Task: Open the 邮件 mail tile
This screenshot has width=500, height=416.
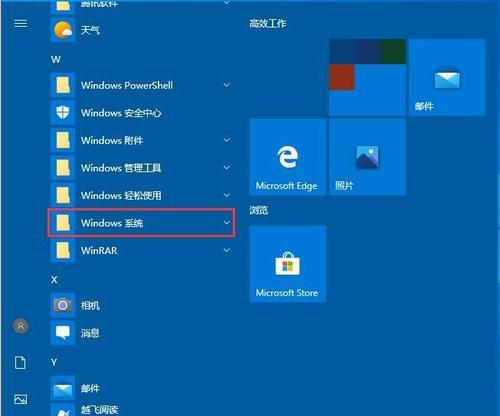Action: click(x=447, y=77)
